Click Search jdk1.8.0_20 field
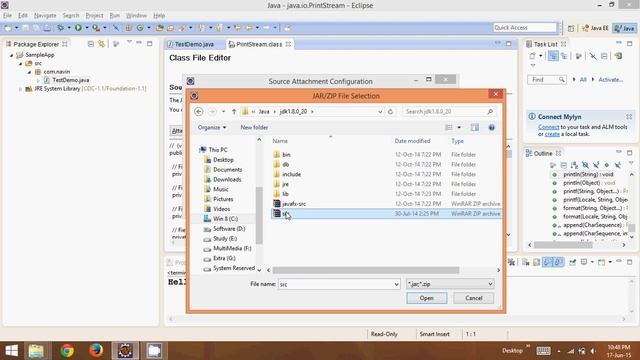Viewport: 640px width, 360px height. 444,111
